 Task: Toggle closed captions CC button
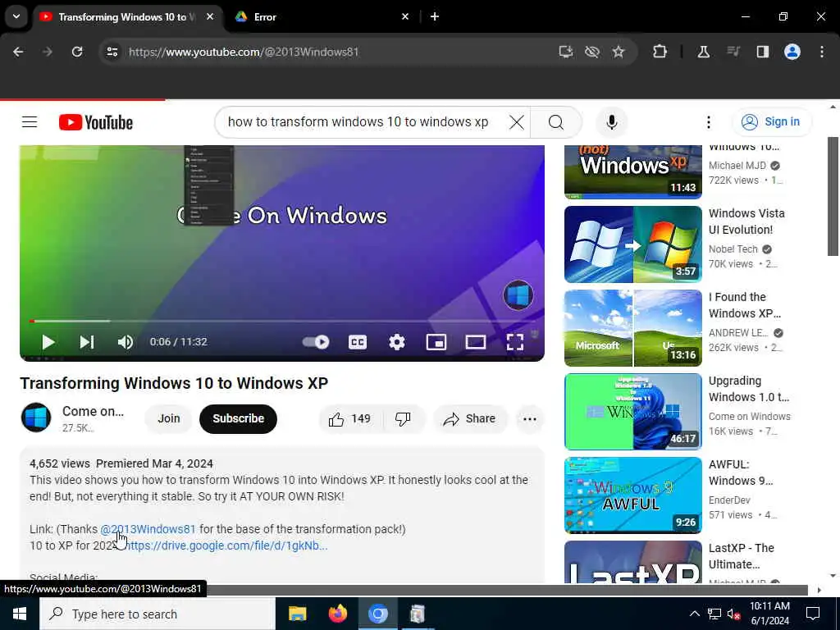point(358,342)
